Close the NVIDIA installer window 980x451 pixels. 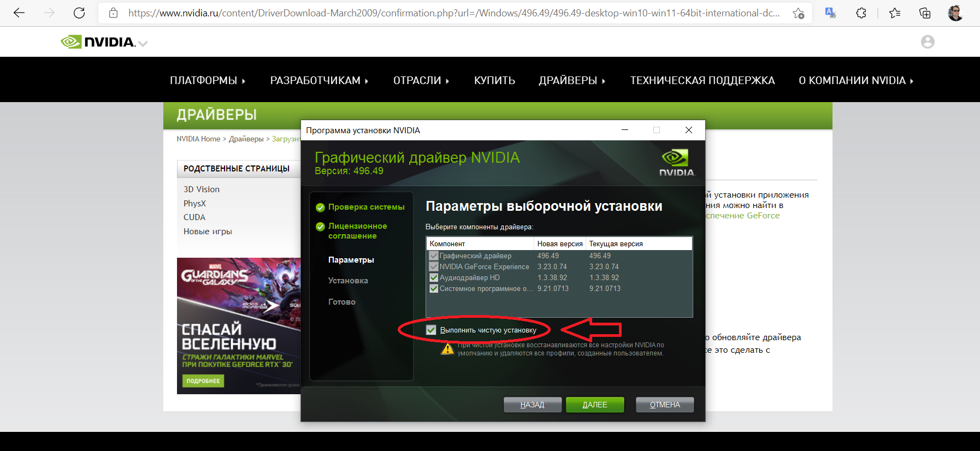click(689, 130)
